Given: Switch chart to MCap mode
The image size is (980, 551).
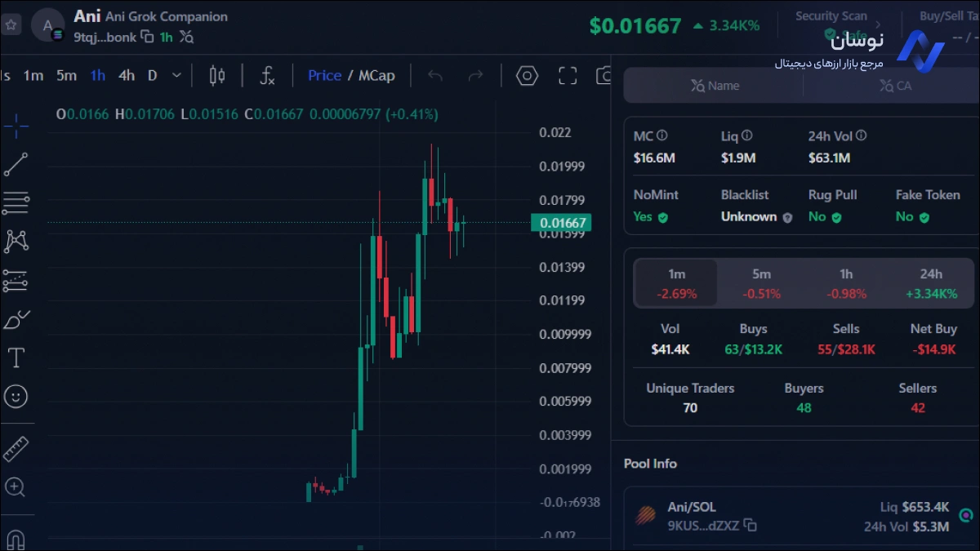Looking at the screenshot, I should pyautogui.click(x=376, y=76).
